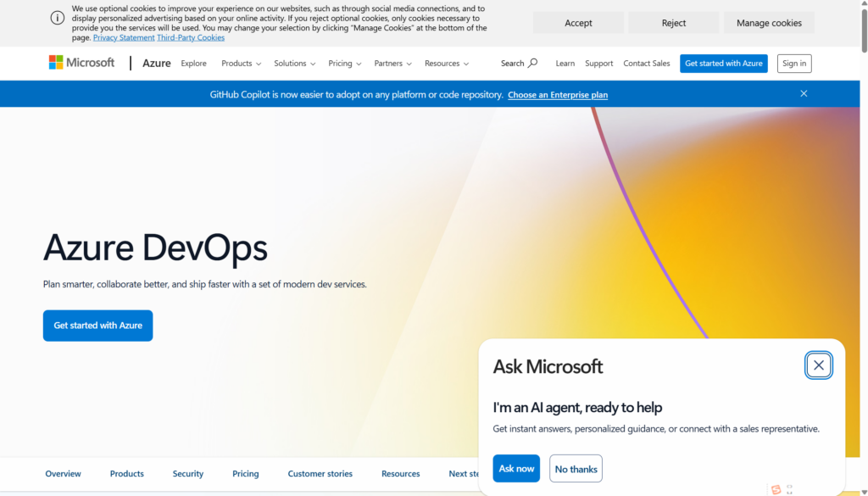Image resolution: width=868 pixels, height=496 pixels.
Task: Switch to the Resources tab in page nav
Action: pyautogui.click(x=400, y=474)
